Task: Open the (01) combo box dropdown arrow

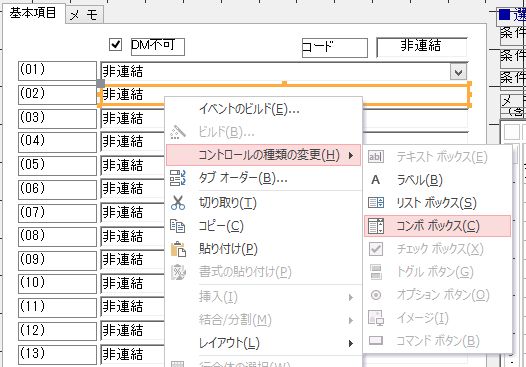Action: click(x=458, y=72)
